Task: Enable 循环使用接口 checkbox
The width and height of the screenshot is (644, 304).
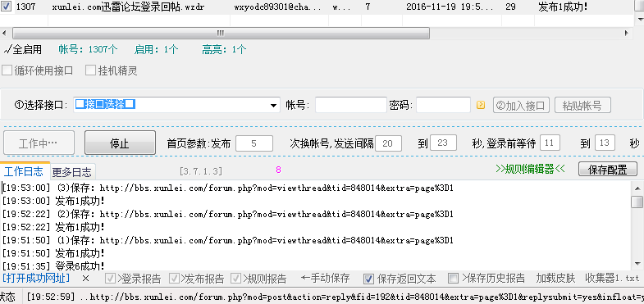Action: tap(7, 70)
